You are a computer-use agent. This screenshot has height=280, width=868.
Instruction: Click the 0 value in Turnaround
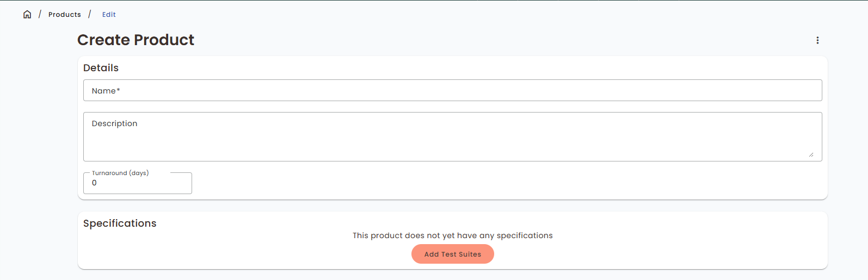click(x=94, y=183)
